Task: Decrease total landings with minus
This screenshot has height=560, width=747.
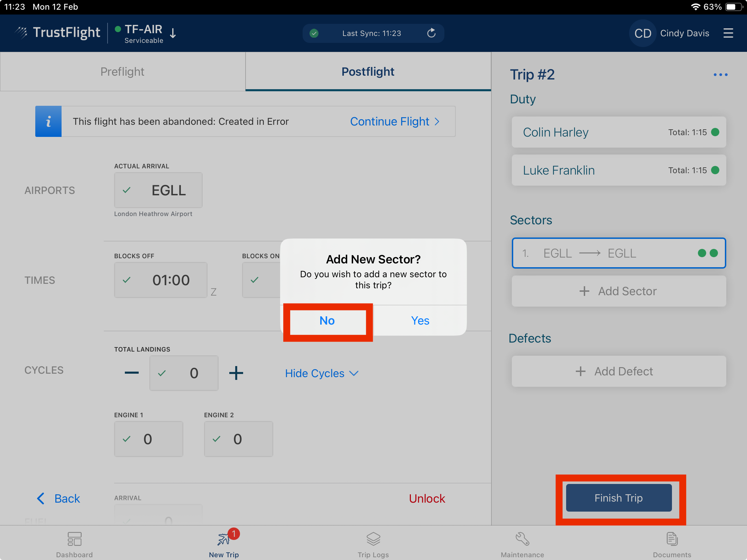Action: (x=132, y=373)
